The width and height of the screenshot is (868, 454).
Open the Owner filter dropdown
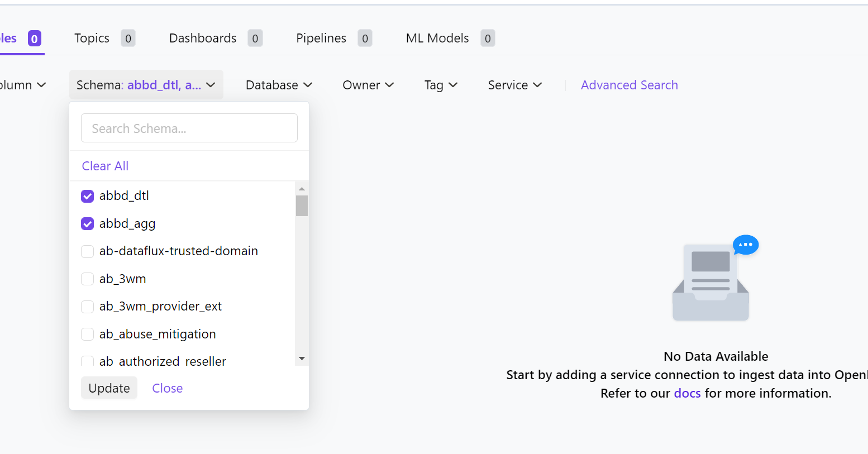368,85
